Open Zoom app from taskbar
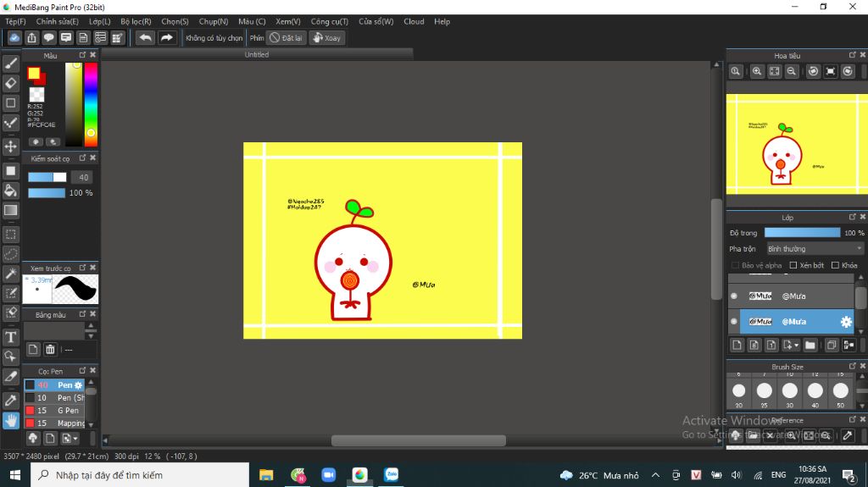 pos(329,475)
